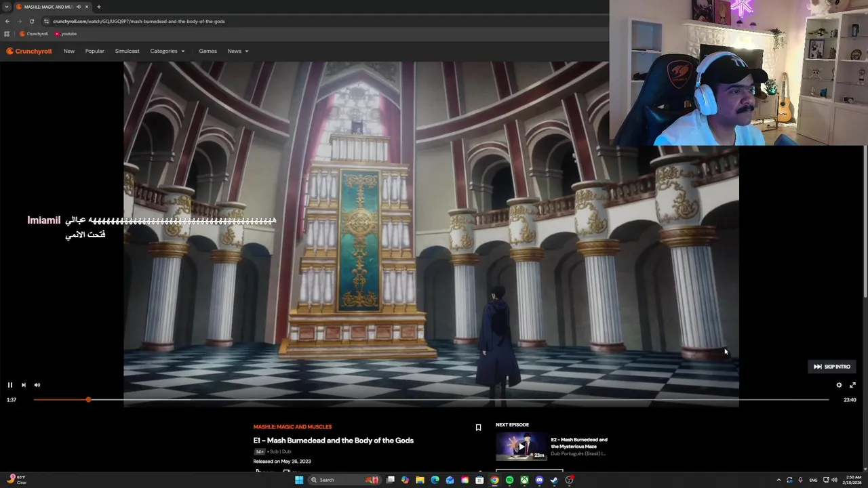
Task: Open the browser apps grid shortcut
Action: (x=7, y=34)
